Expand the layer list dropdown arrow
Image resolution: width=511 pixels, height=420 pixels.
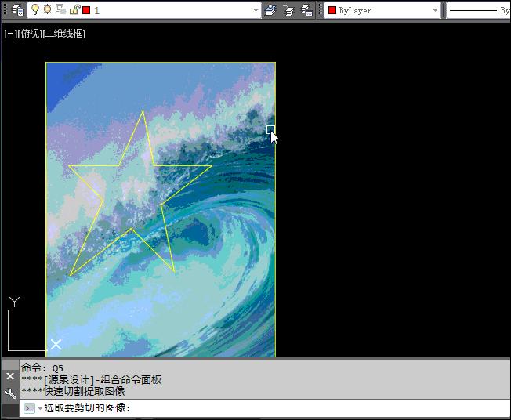point(255,10)
